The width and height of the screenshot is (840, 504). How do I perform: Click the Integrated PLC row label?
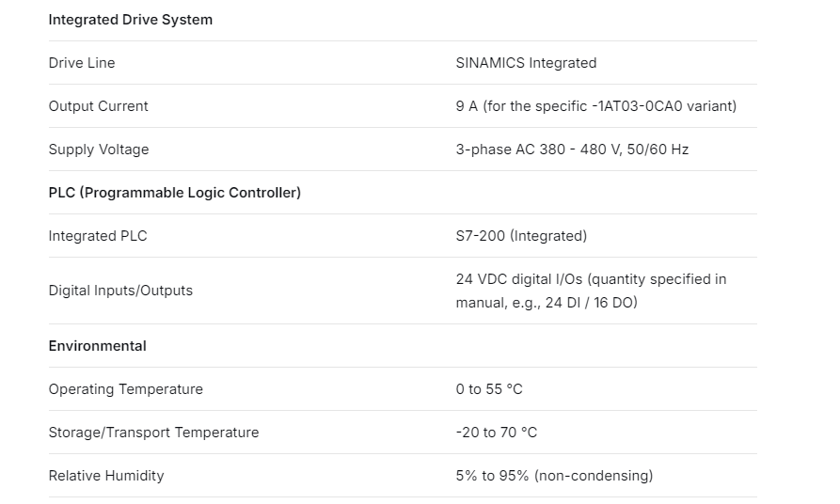[x=98, y=236]
